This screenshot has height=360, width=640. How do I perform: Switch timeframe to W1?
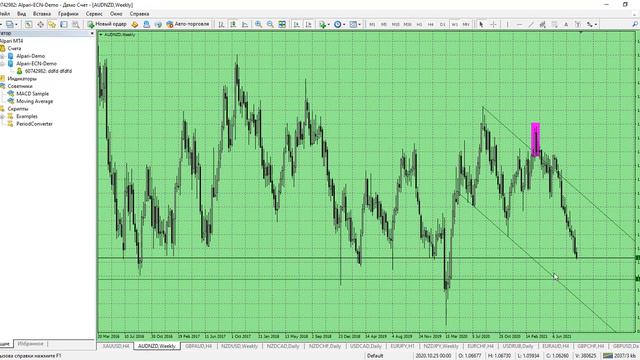454,24
